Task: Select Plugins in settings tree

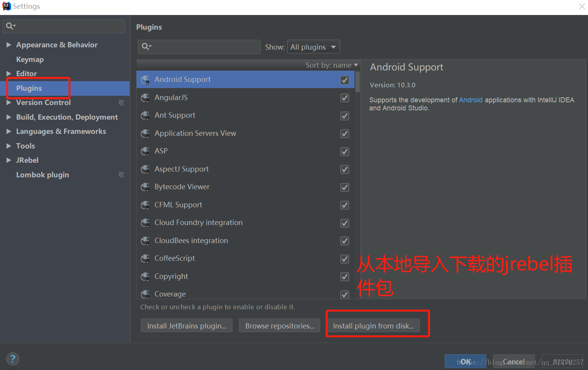Action: [29, 88]
